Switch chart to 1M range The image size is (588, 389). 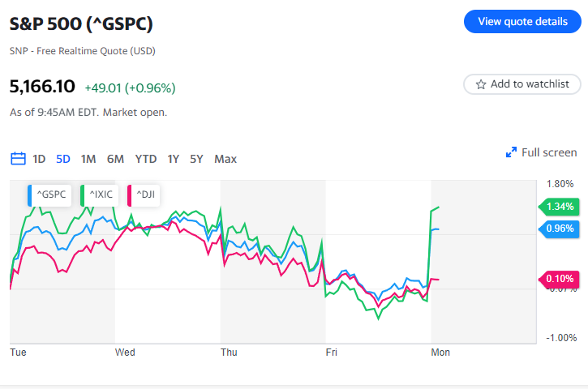tap(88, 159)
